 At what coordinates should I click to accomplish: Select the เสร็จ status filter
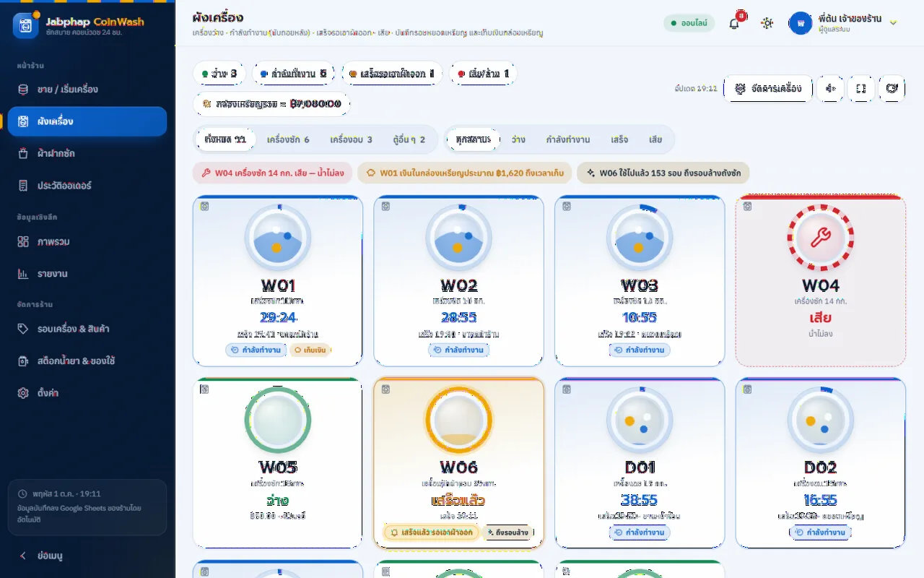coord(619,139)
